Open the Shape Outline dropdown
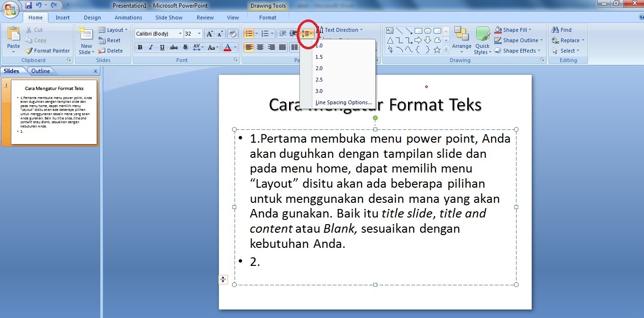The width and height of the screenshot is (644, 318). [x=518, y=40]
